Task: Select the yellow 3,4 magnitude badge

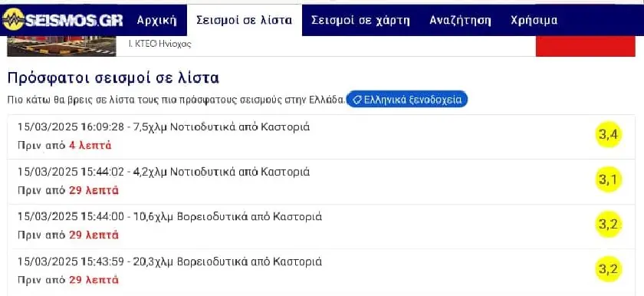Action: pyautogui.click(x=608, y=134)
